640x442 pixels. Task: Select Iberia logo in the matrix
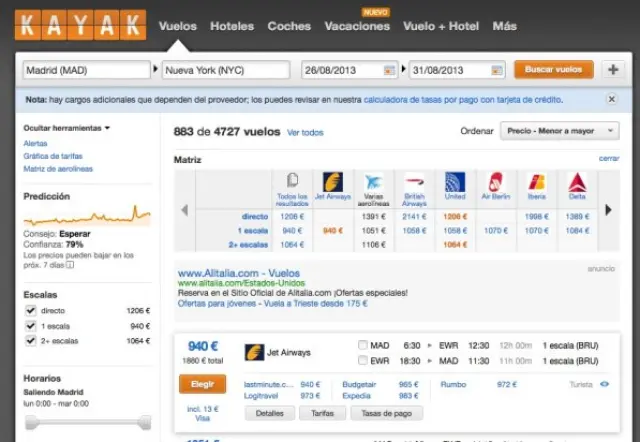[536, 182]
